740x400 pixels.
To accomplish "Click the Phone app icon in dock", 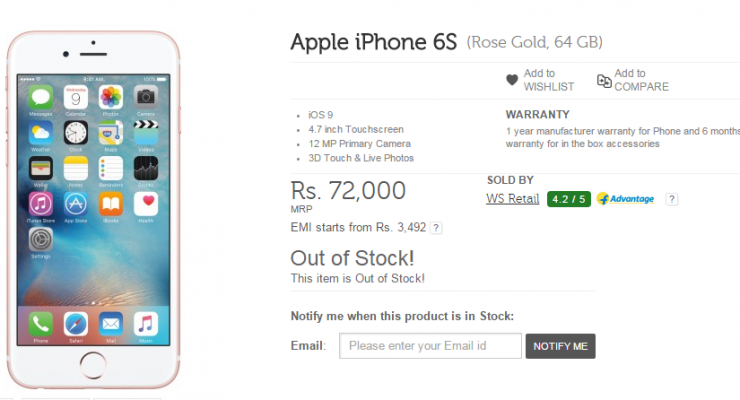I will pyautogui.click(x=41, y=324).
